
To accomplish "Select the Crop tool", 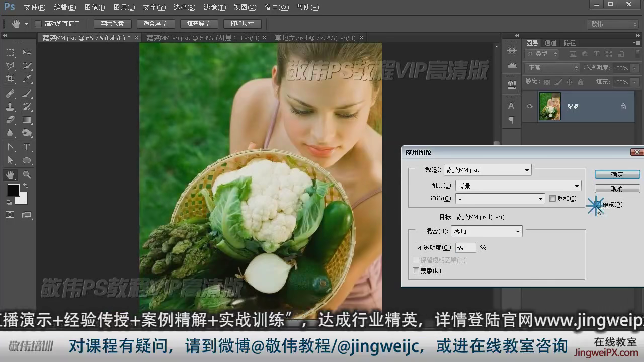I will pos(10,79).
